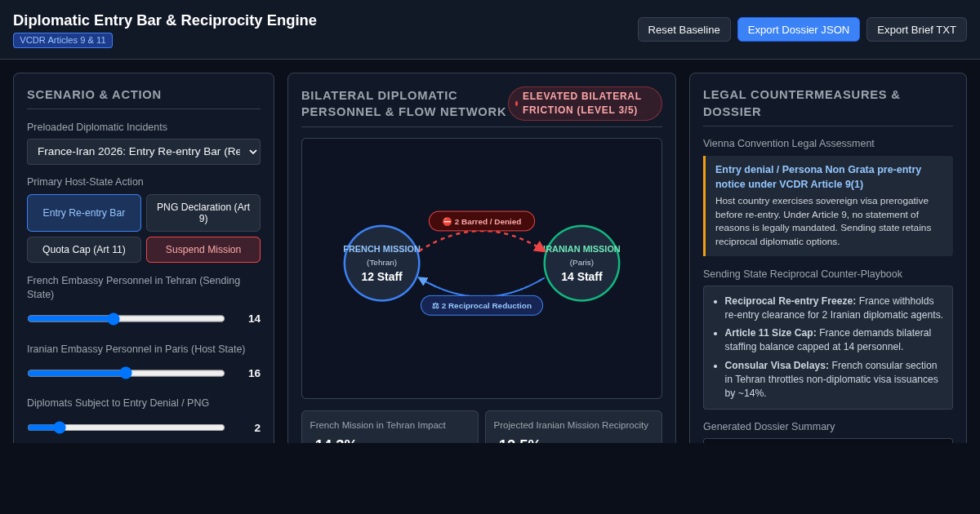Click Export Brief TXT button
Screen dimensions: 980x514
916,29
